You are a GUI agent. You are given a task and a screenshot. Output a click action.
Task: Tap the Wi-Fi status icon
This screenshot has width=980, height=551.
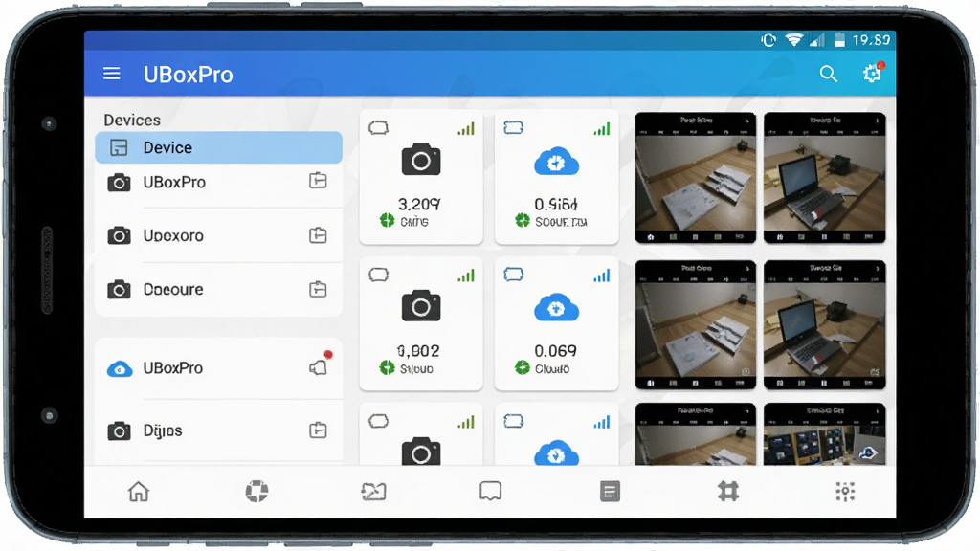pyautogui.click(x=793, y=40)
